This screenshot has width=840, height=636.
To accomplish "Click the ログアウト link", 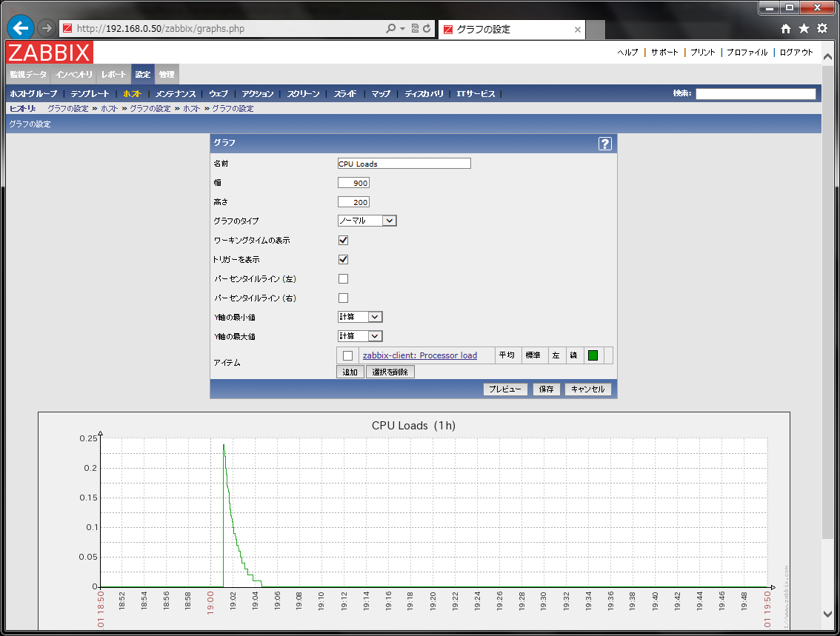I will [796, 52].
